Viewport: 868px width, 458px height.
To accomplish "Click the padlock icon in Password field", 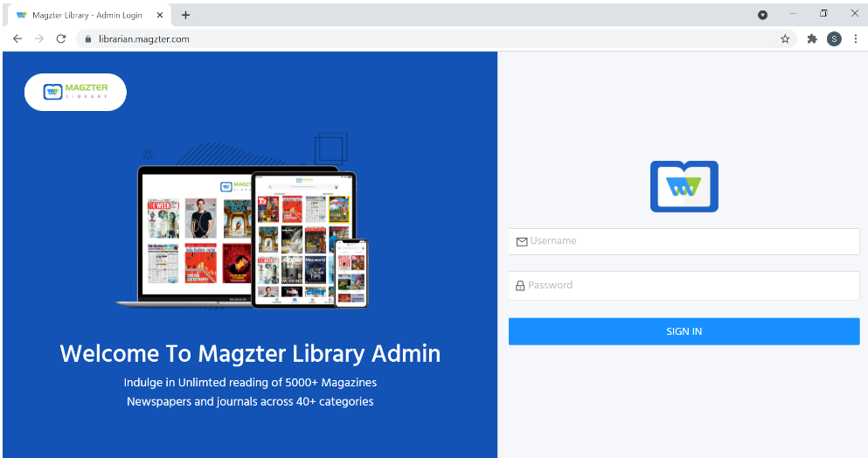I will [520, 286].
